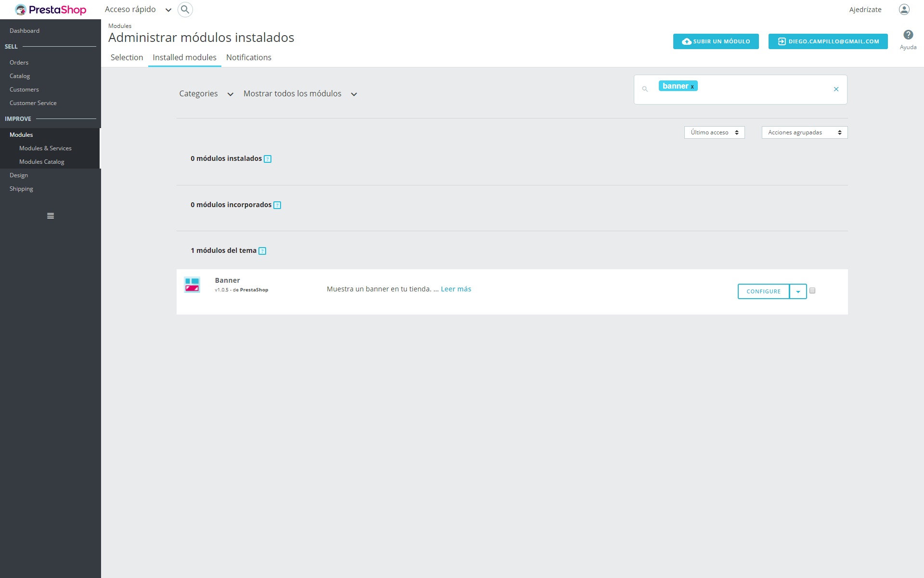The width and height of the screenshot is (924, 578).
Task: Click the Banner module thumbnail icon
Action: coord(192,285)
